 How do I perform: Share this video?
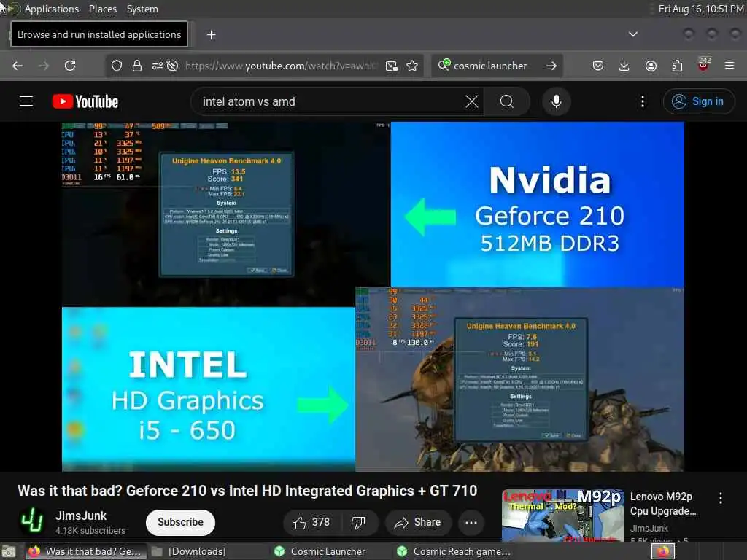418,522
